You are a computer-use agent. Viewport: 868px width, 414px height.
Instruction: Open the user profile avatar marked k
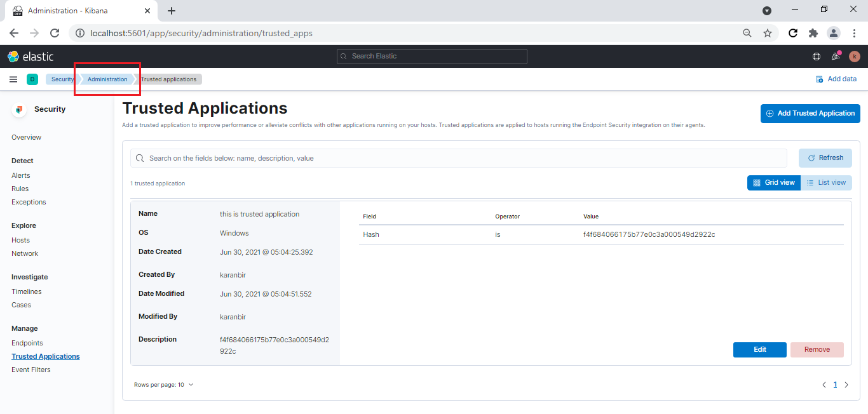[854, 56]
